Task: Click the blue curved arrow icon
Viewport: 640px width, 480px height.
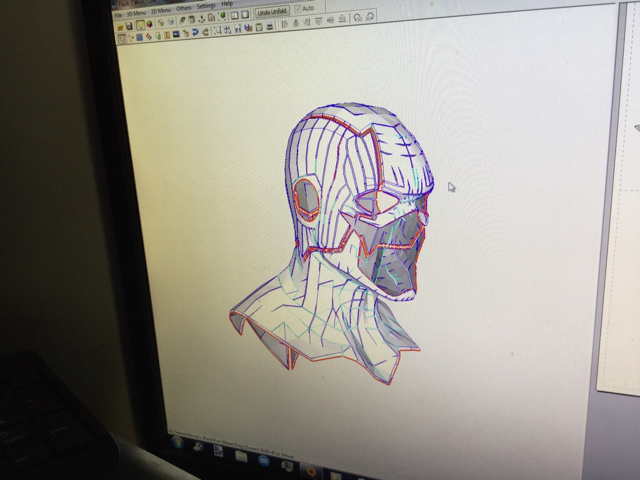Action: [x=195, y=32]
